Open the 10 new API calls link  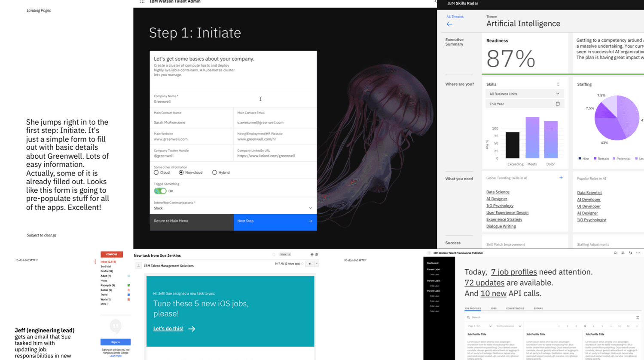(x=493, y=293)
